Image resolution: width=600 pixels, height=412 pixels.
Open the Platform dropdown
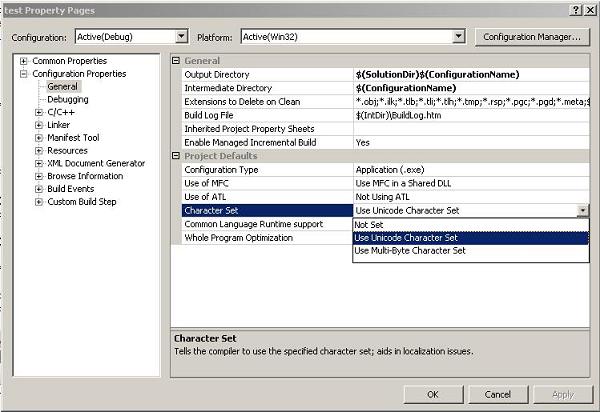point(459,37)
